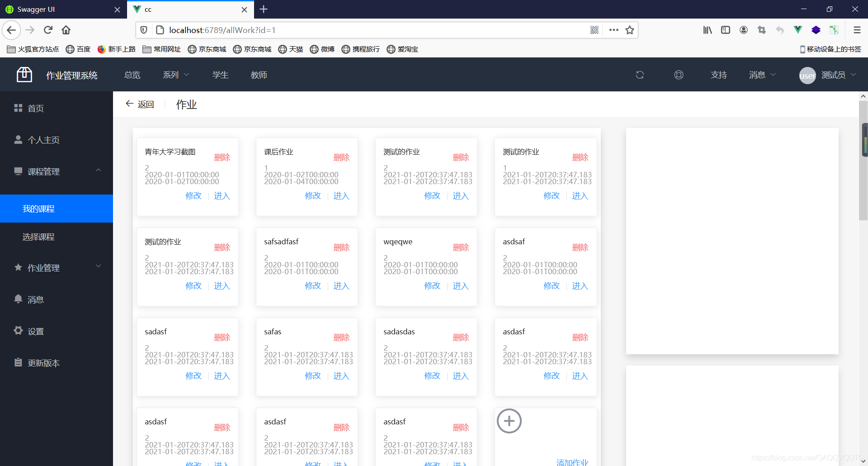Image resolution: width=868 pixels, height=466 pixels.
Task: Click the 返回 back link
Action: pos(140,104)
